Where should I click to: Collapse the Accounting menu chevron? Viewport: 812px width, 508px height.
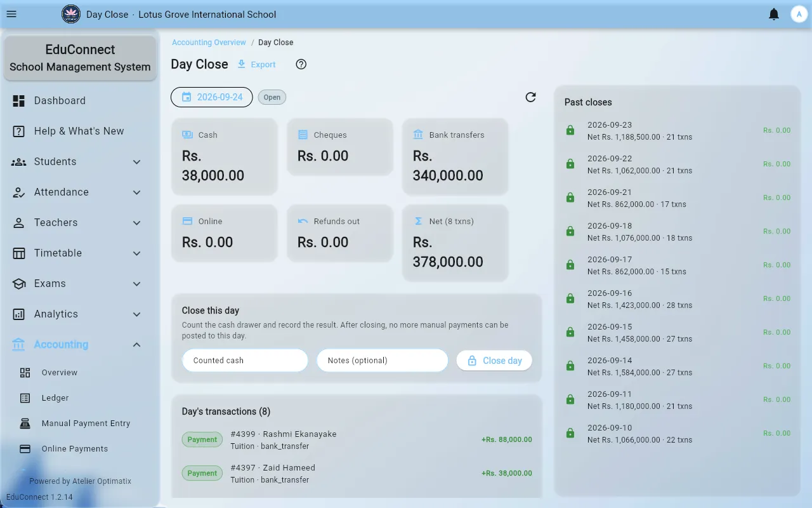click(x=137, y=344)
